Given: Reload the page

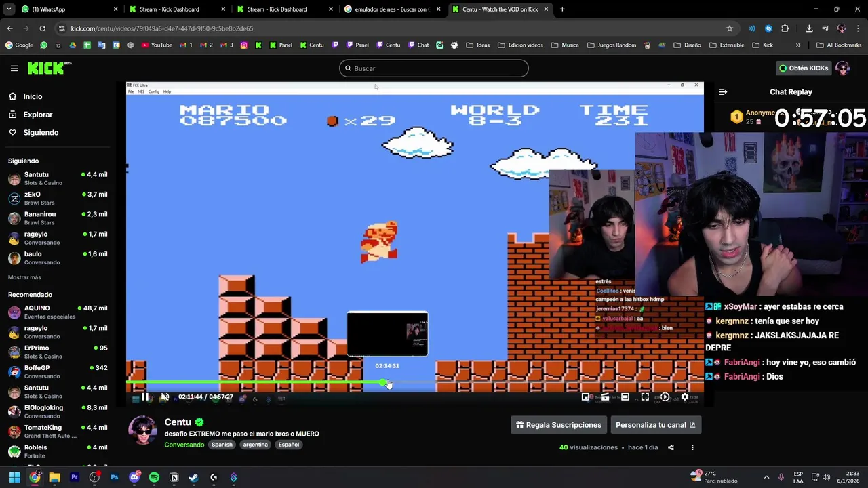Looking at the screenshot, I should (42, 28).
